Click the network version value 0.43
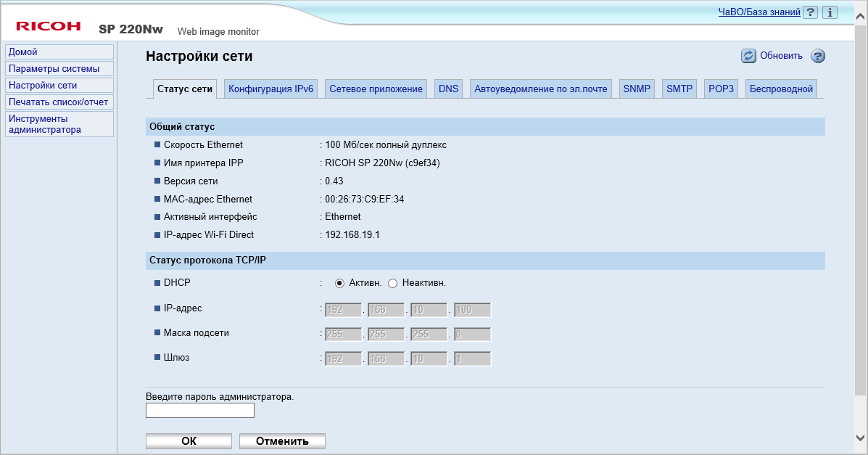Viewport: 868px width, 455px height. click(334, 181)
